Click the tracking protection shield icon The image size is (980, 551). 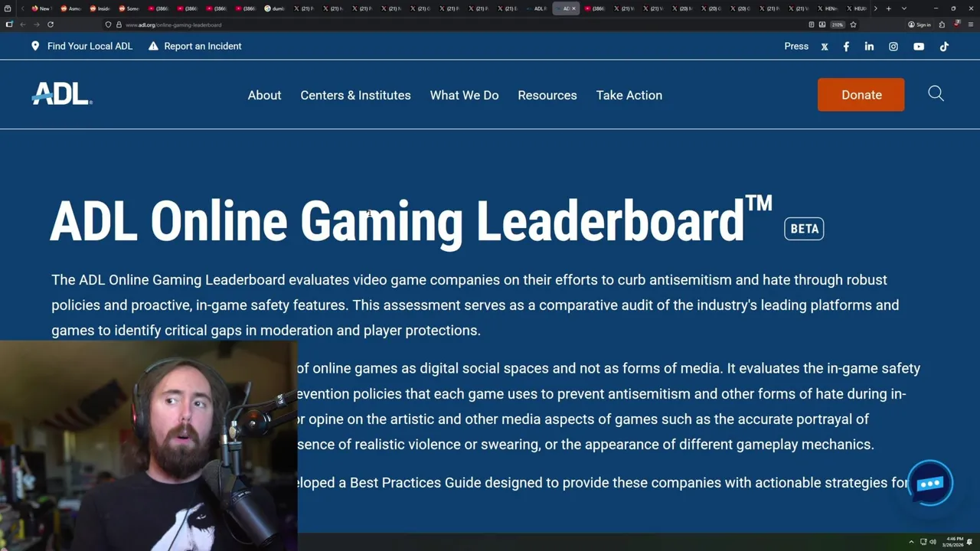pos(108,24)
